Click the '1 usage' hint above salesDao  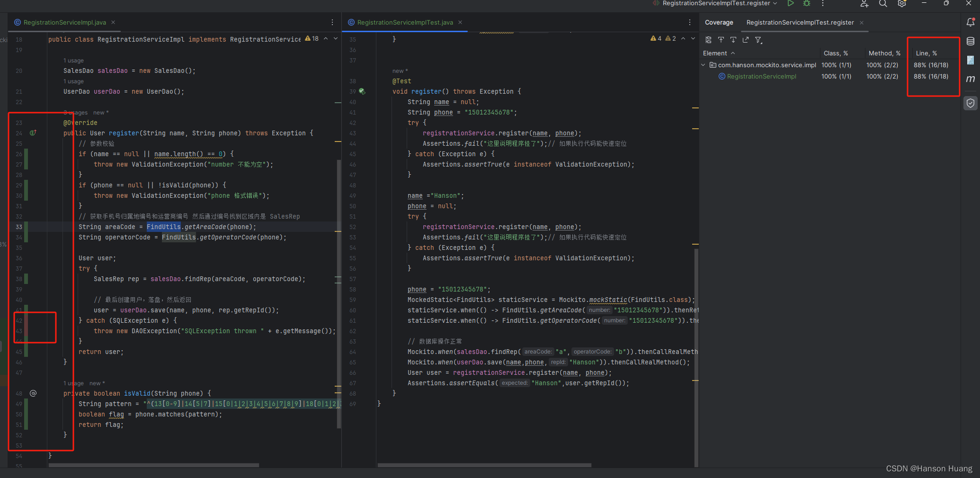73,61
